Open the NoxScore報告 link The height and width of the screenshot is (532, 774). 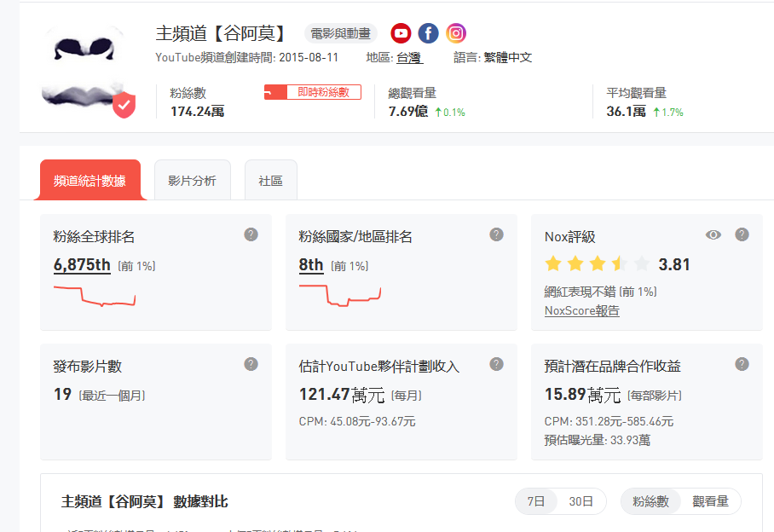pos(581,310)
